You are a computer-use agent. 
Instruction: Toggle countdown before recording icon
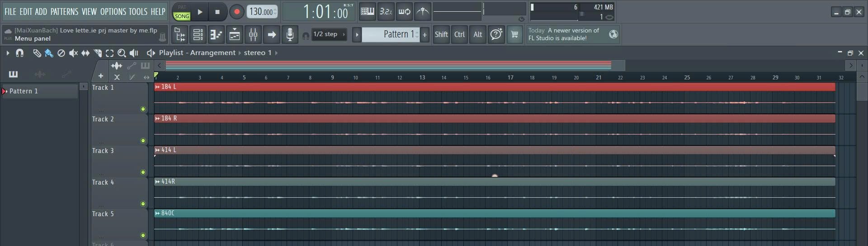click(386, 12)
